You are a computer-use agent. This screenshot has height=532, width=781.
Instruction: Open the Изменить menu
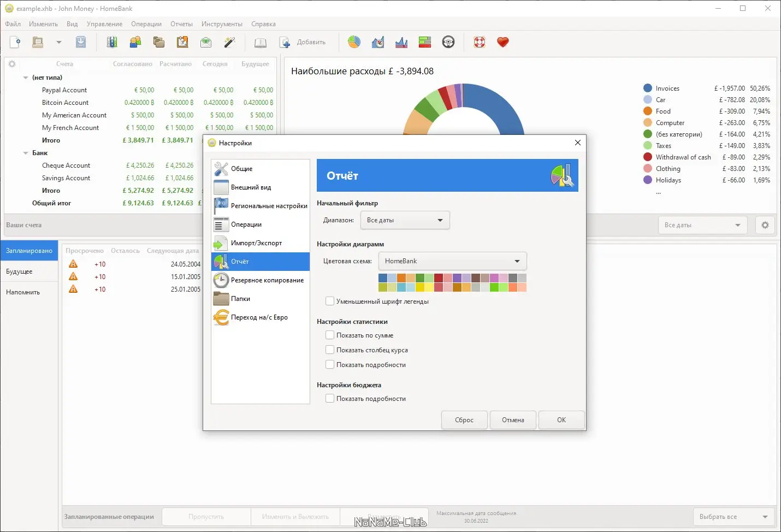[x=43, y=24]
